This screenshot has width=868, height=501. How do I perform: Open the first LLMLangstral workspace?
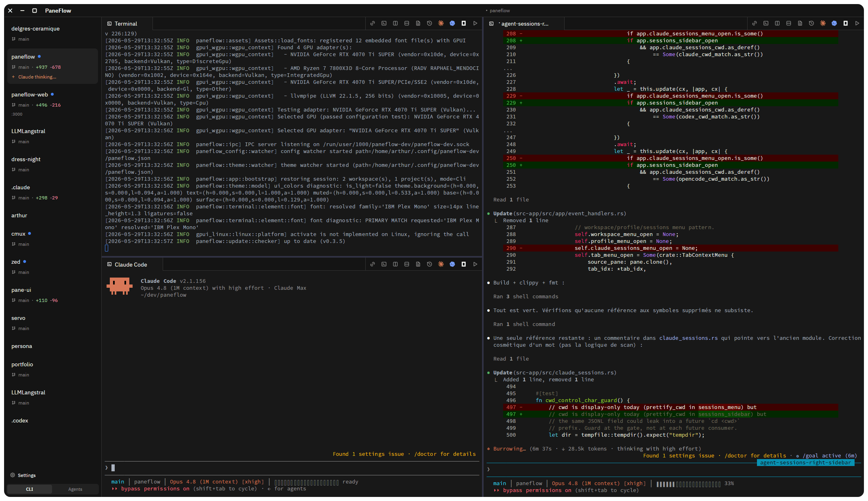tap(52, 136)
